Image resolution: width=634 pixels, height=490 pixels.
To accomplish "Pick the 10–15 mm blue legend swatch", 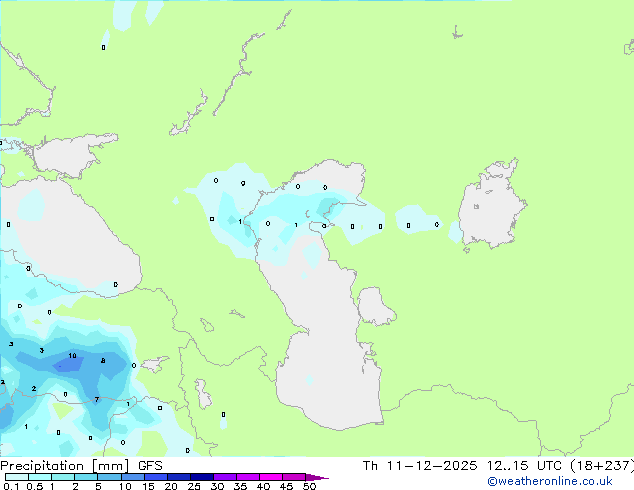I will (x=133, y=477).
